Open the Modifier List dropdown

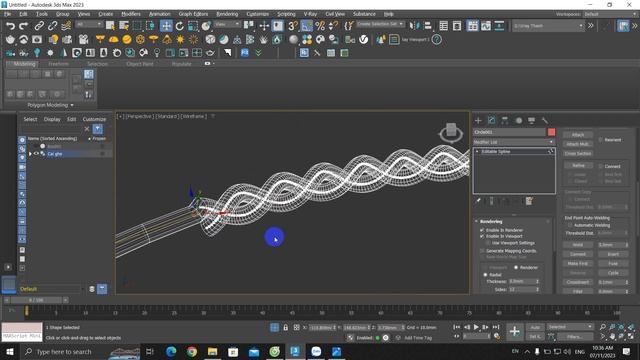514,142
